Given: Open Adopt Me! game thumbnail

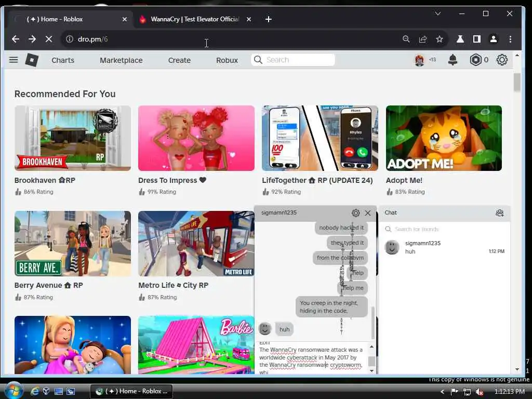Looking at the screenshot, I should (444, 138).
